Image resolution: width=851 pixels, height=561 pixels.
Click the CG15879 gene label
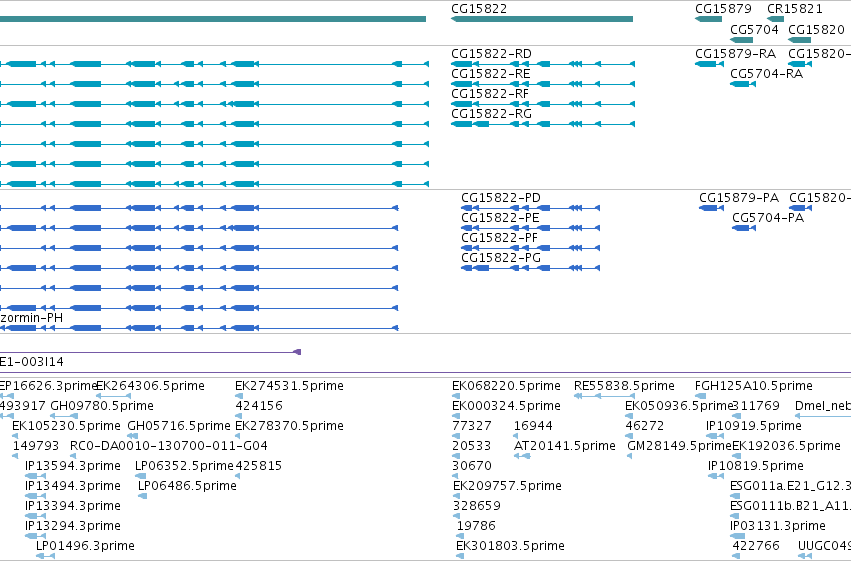723,9
